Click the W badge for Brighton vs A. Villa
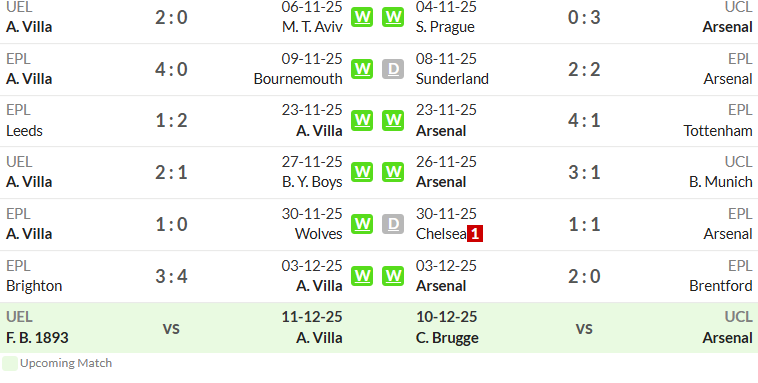The height and width of the screenshot is (383, 758). pyautogui.click(x=362, y=276)
